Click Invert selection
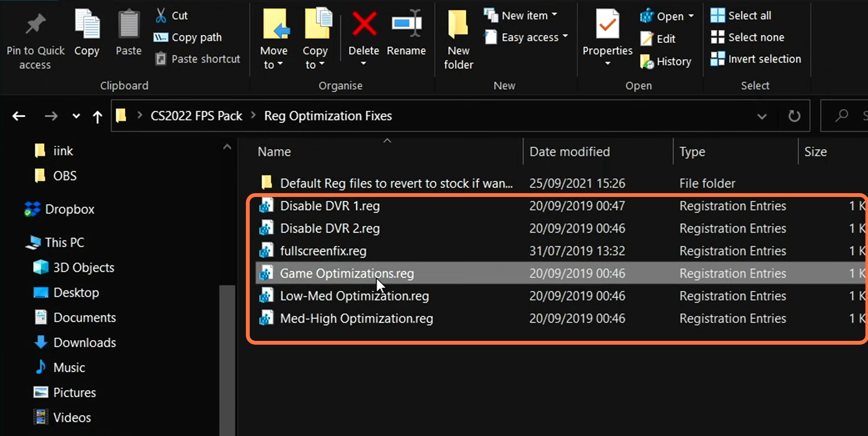This screenshot has width=868, height=436. (x=756, y=59)
